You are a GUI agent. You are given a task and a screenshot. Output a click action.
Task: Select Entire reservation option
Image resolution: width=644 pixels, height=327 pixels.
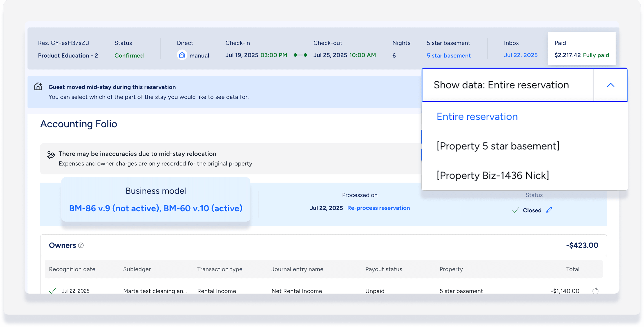click(477, 116)
